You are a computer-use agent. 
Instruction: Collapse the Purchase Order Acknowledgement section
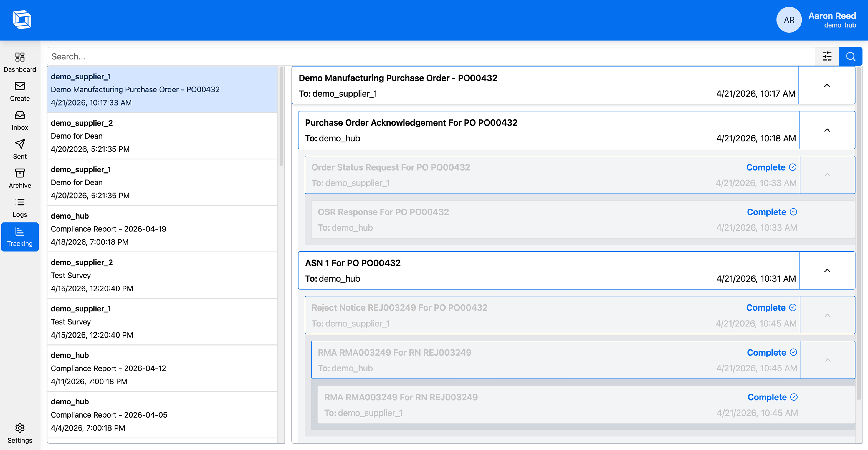pos(827,130)
